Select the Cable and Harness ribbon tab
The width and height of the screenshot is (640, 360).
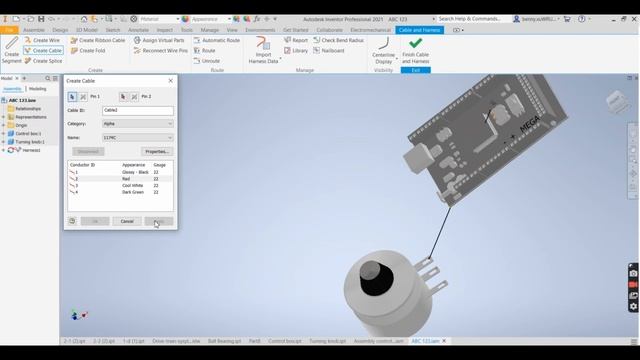coord(419,30)
